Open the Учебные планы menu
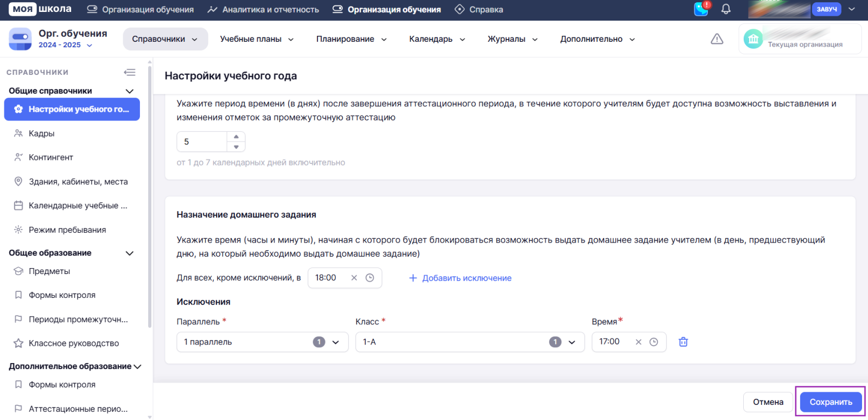The image size is (868, 420). 257,39
